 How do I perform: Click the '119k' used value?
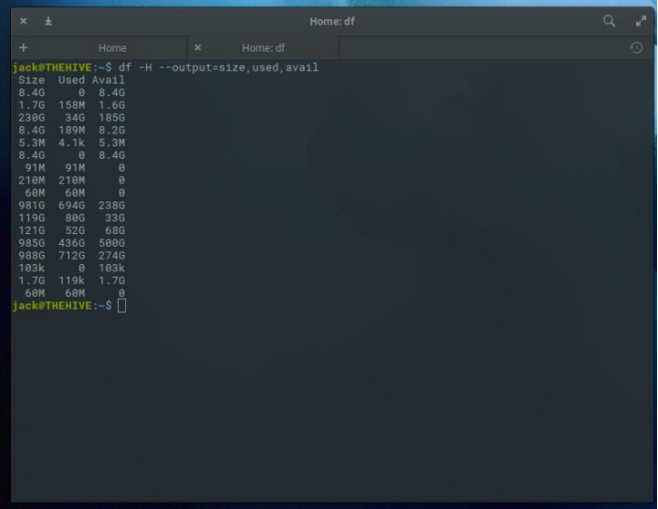click(x=71, y=281)
